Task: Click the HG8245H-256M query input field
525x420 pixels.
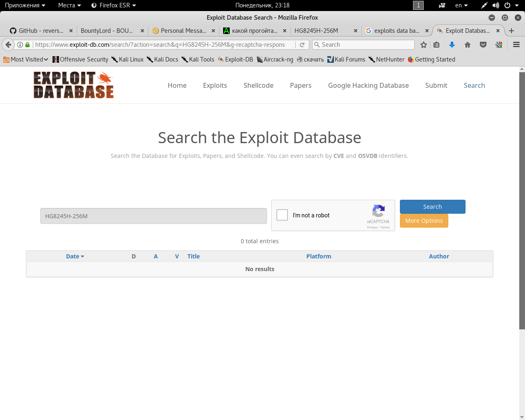Action: tap(153, 216)
